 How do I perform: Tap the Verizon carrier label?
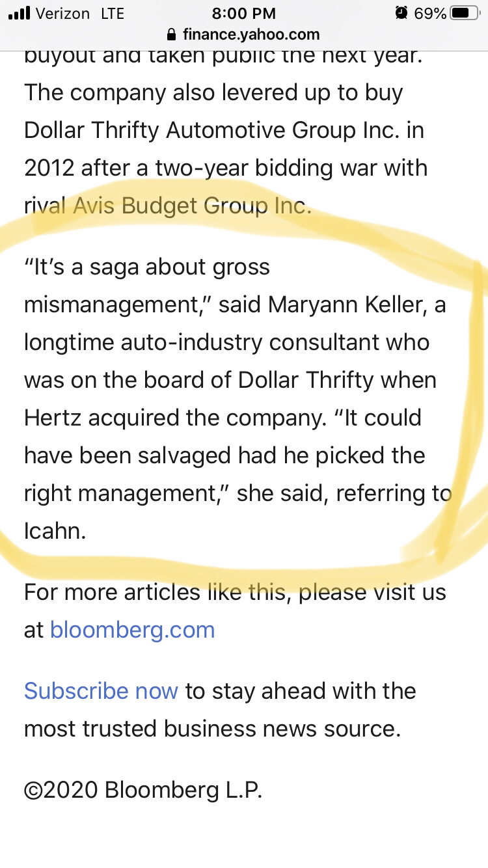62,13
